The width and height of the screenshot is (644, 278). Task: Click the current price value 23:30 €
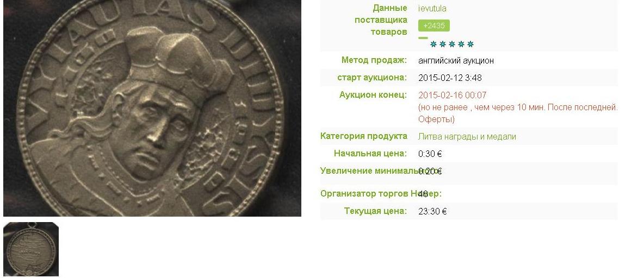point(432,212)
